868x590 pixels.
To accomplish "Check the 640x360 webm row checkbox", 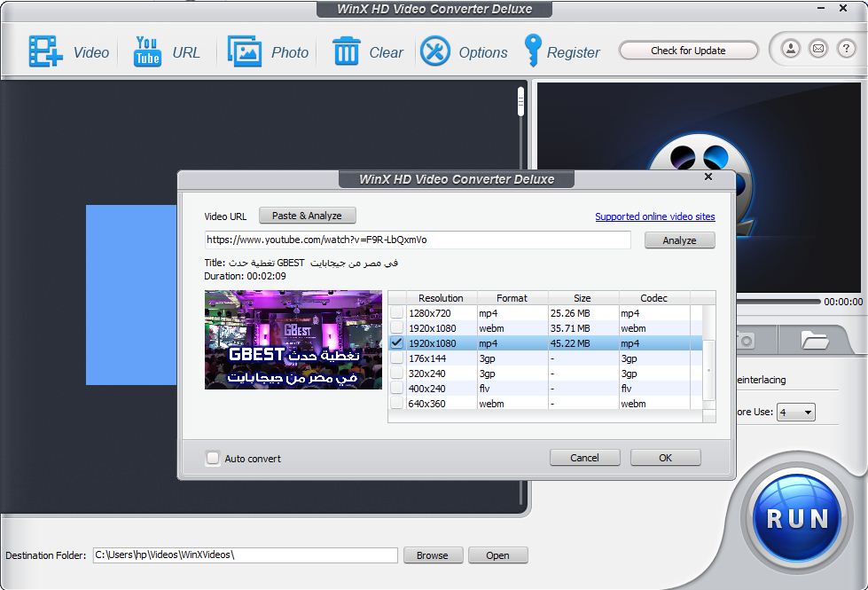I will click(x=396, y=404).
